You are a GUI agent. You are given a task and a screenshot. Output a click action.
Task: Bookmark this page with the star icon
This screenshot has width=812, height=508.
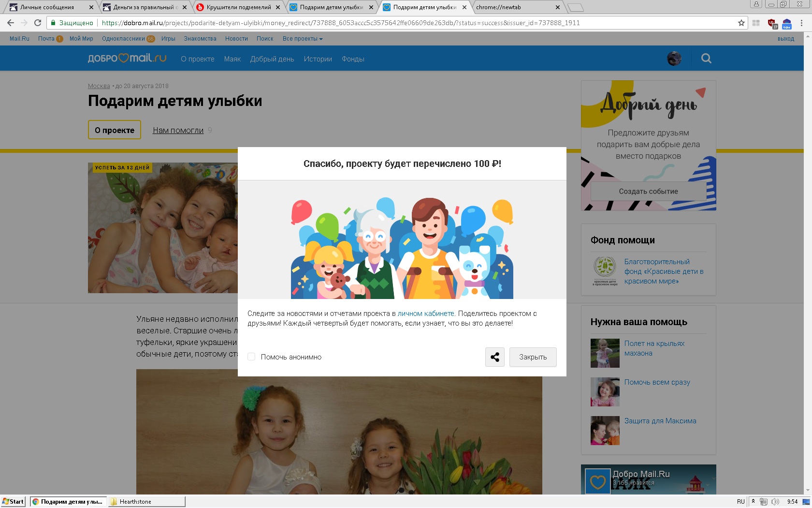(x=741, y=23)
